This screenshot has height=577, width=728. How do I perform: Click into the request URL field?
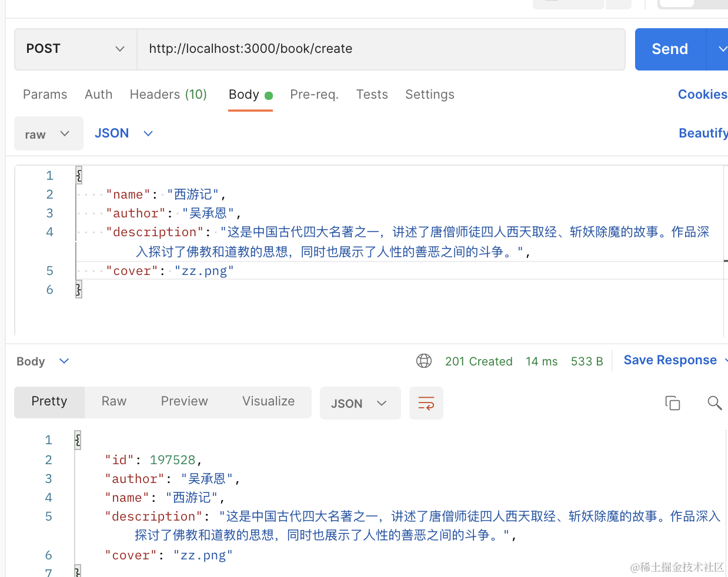(380, 49)
